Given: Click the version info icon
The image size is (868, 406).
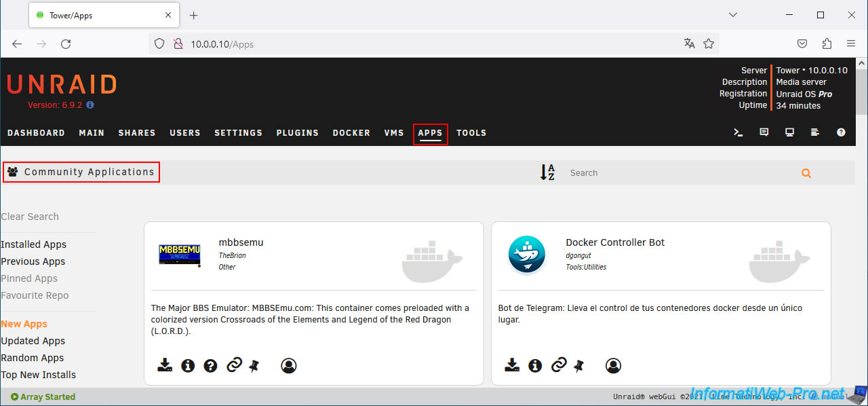Looking at the screenshot, I should click(90, 105).
